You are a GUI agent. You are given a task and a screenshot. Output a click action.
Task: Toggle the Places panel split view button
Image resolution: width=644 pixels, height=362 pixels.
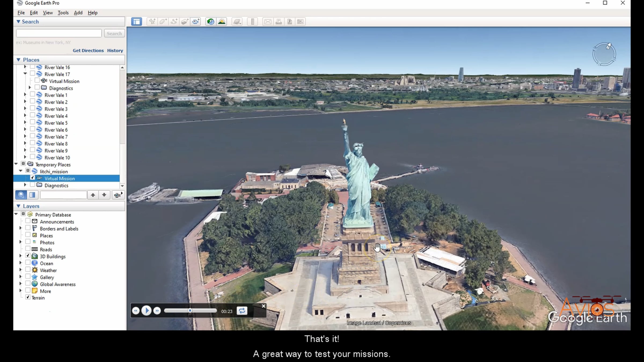(32, 195)
